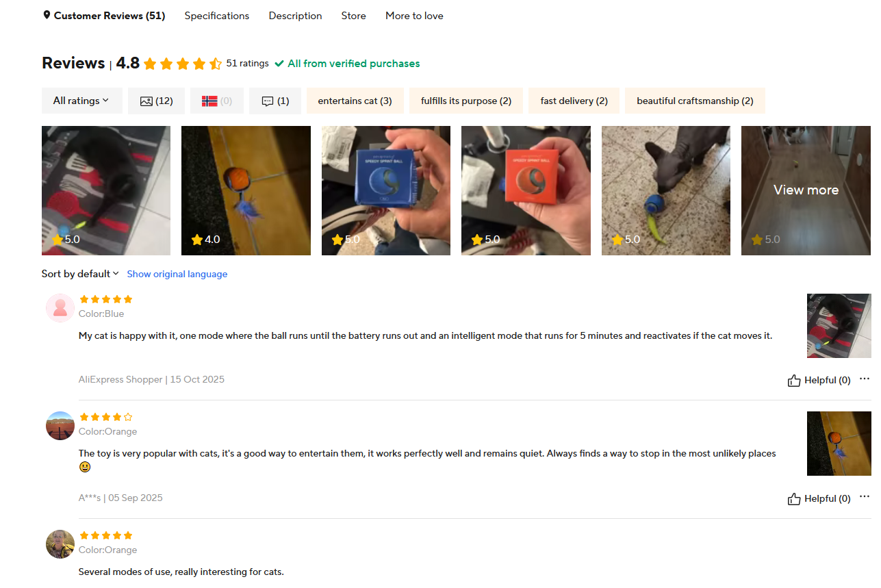Toggle the 'entertains cat (3)' tag filter
The width and height of the screenshot is (881, 588).
coord(355,101)
